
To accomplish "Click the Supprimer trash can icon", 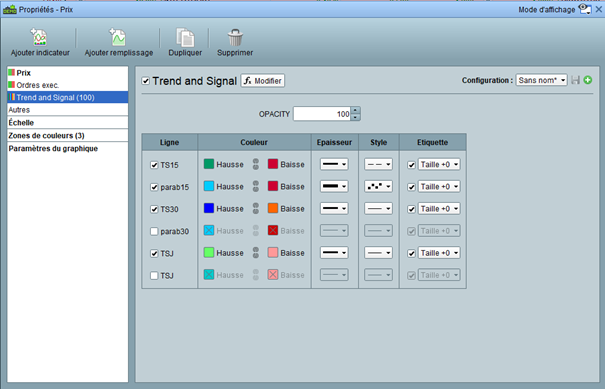I will tap(235, 37).
